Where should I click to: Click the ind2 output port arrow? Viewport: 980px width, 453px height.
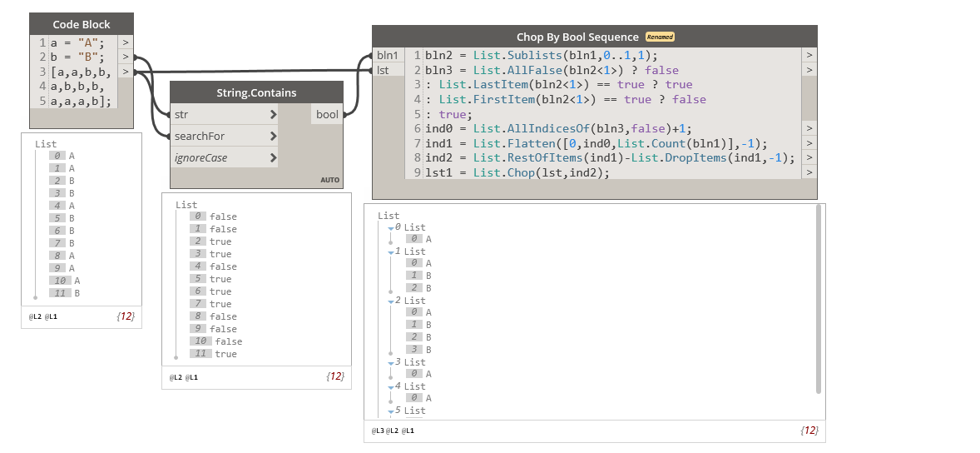tap(809, 157)
